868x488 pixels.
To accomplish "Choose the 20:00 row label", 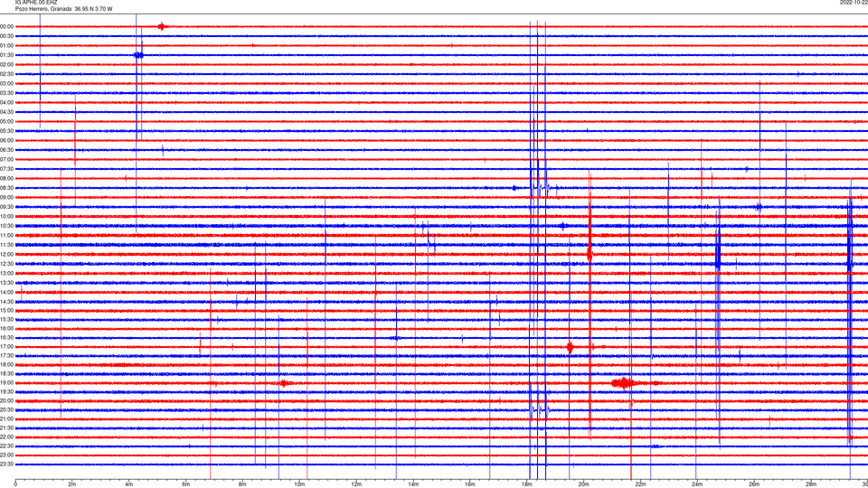I will 7,401.
